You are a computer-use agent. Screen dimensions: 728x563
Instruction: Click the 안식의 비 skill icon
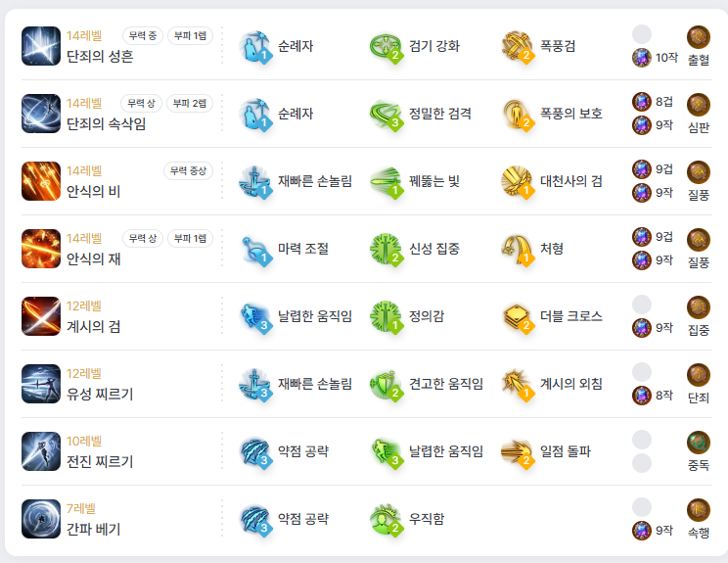tap(41, 181)
